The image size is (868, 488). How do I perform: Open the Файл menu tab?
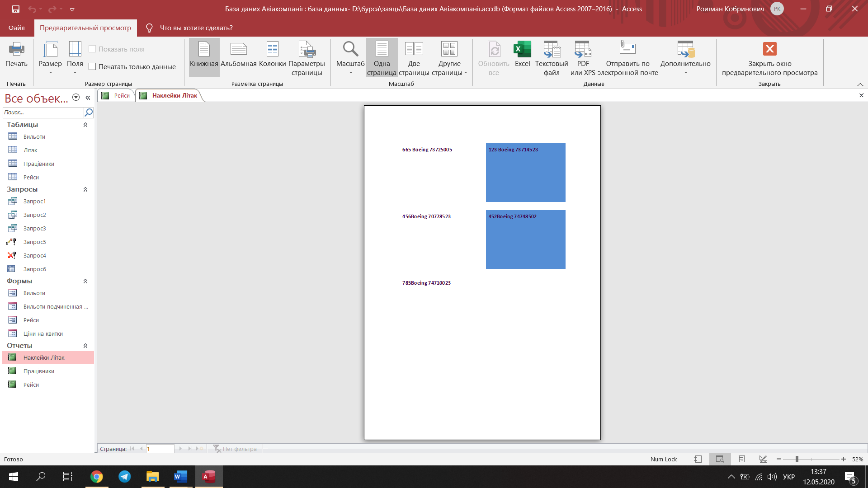click(x=17, y=28)
